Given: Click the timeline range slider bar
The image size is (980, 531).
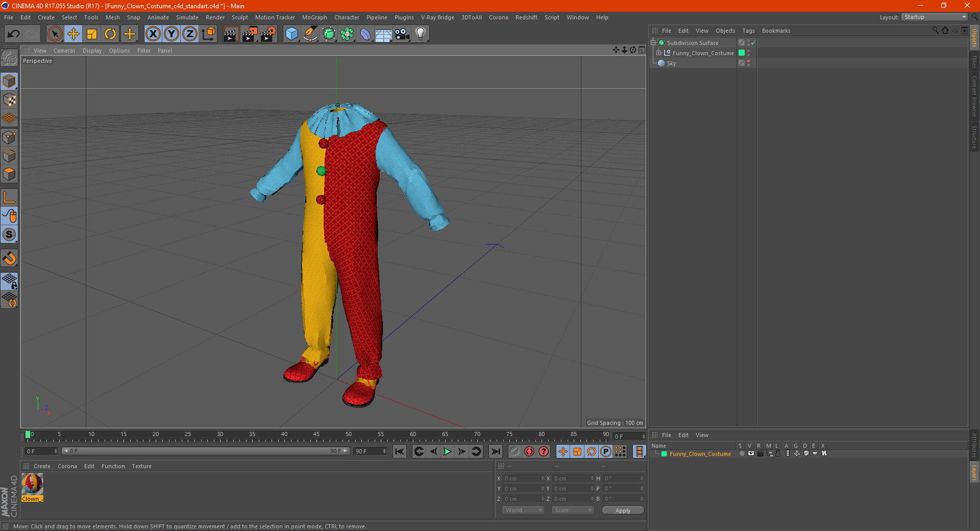Looking at the screenshot, I should (205, 451).
